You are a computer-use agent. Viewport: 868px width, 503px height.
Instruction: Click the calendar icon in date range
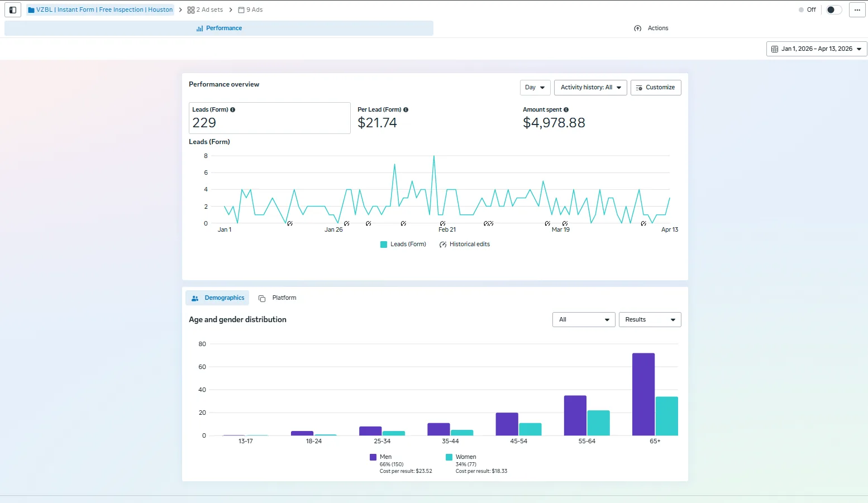pyautogui.click(x=775, y=49)
